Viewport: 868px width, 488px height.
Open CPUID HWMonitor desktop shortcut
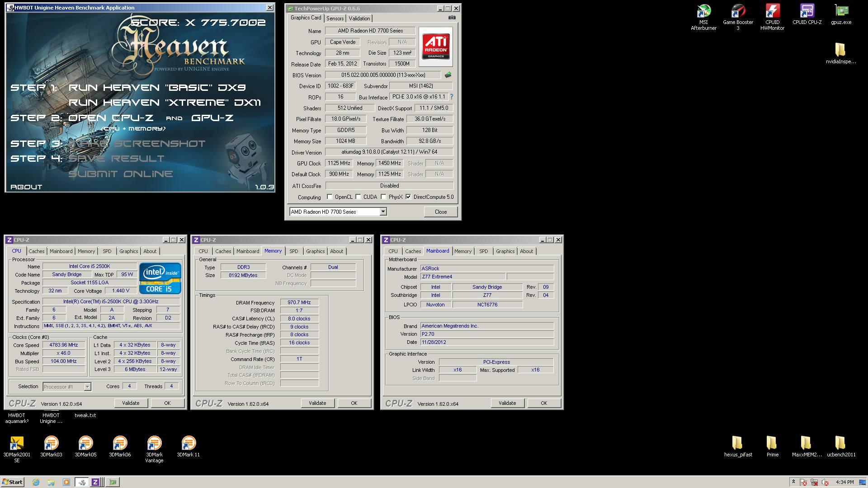[772, 17]
